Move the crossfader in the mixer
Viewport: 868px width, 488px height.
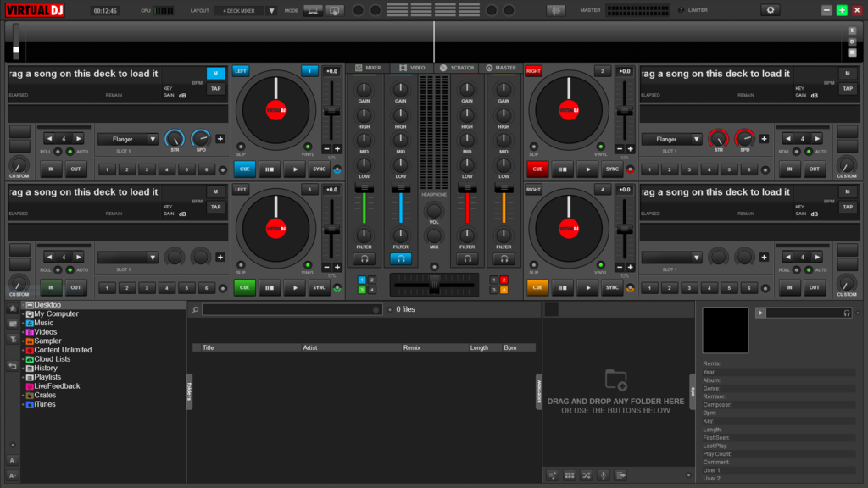[x=434, y=285]
